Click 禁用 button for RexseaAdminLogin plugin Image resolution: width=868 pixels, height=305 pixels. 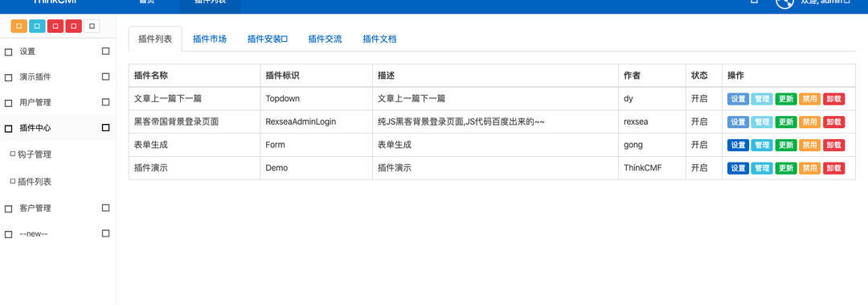pyautogui.click(x=810, y=122)
